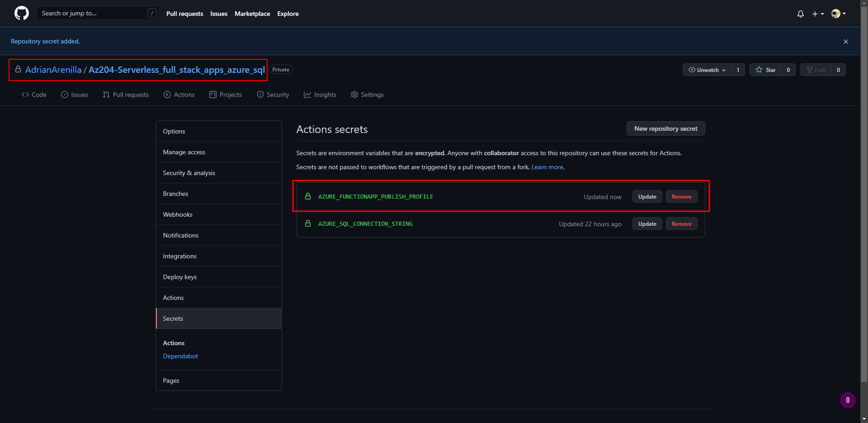Click the AZURE_FUNCTIONAPP_PUBLISH_PROFILE secret name

tap(376, 197)
